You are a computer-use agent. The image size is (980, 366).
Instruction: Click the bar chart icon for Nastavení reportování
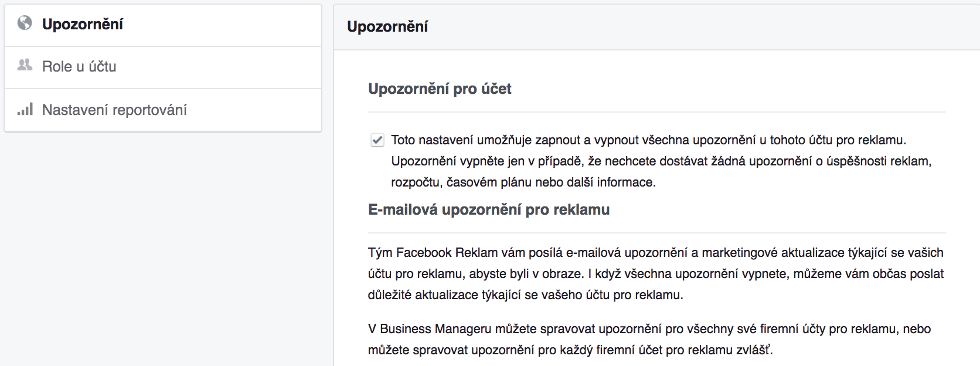click(25, 109)
